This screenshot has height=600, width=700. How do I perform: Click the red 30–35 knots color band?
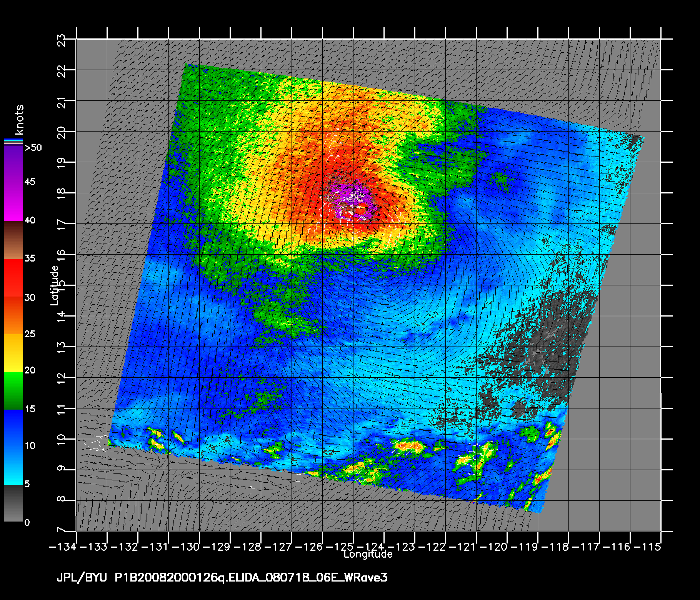coord(13,278)
